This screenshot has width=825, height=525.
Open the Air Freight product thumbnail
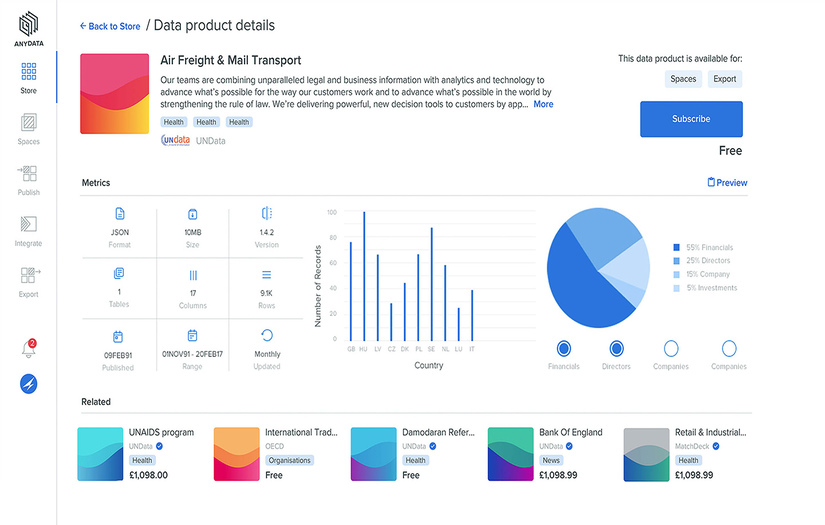pyautogui.click(x=115, y=94)
